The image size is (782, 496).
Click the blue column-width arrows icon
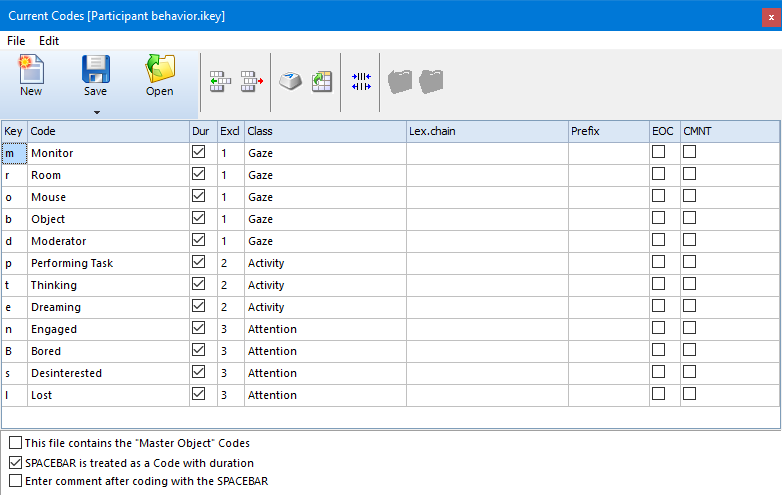pyautogui.click(x=361, y=83)
